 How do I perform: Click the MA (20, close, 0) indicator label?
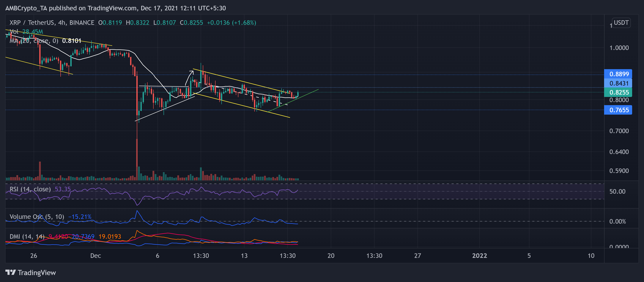tap(34, 41)
